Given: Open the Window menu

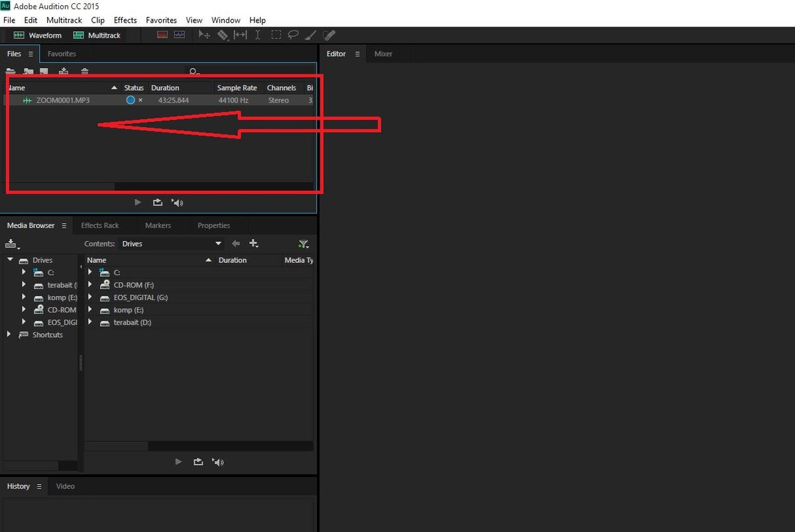Looking at the screenshot, I should click(x=225, y=21).
